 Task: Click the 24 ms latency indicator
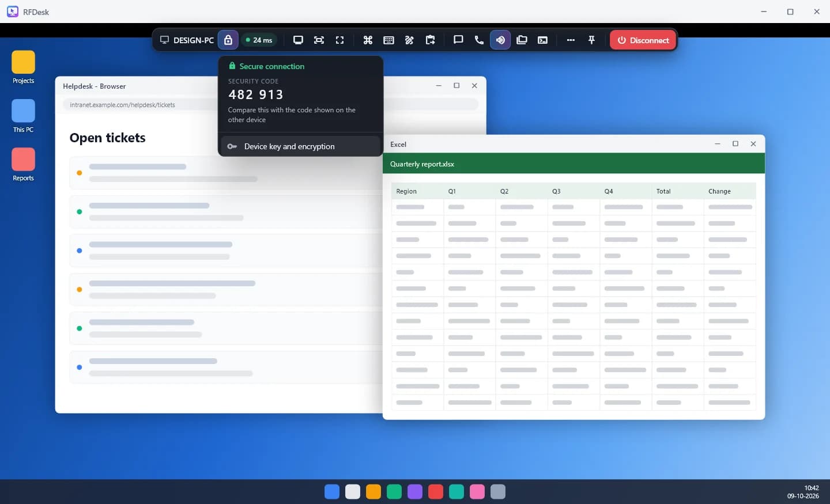tap(259, 40)
